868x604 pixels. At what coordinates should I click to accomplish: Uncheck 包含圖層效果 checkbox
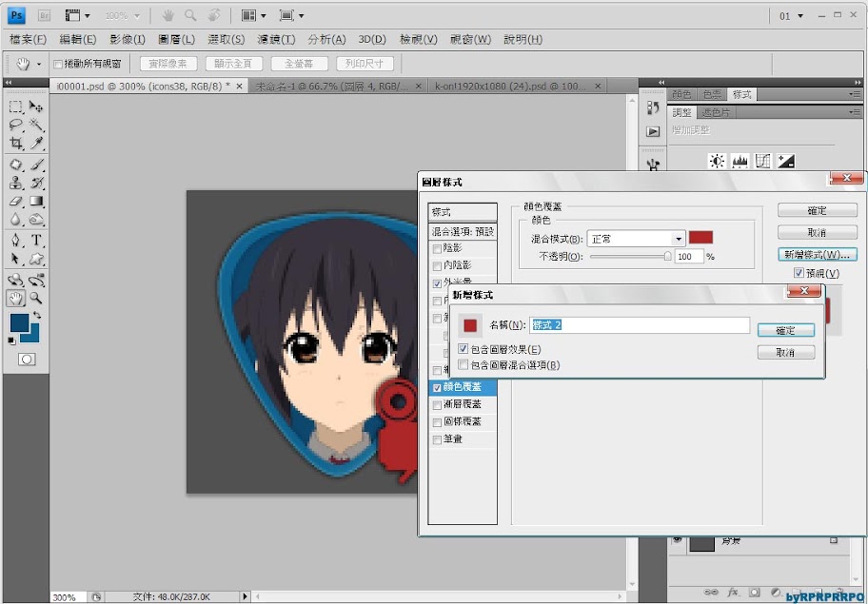coord(464,350)
